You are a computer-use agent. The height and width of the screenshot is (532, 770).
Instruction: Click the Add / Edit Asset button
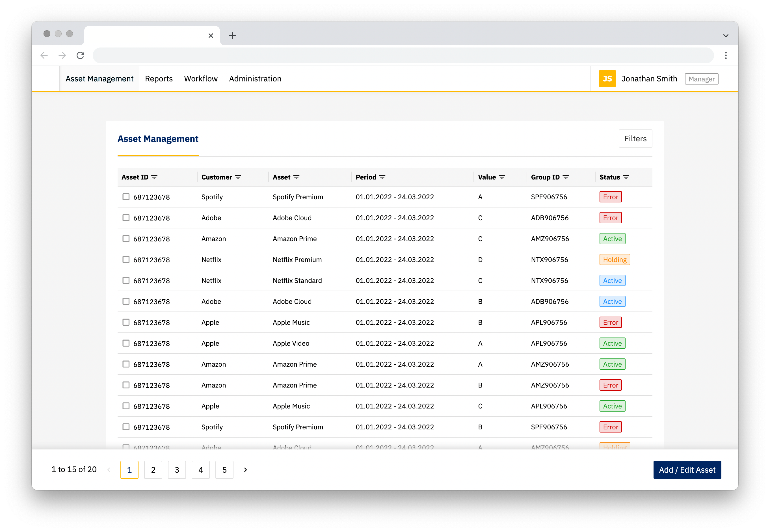coord(687,470)
